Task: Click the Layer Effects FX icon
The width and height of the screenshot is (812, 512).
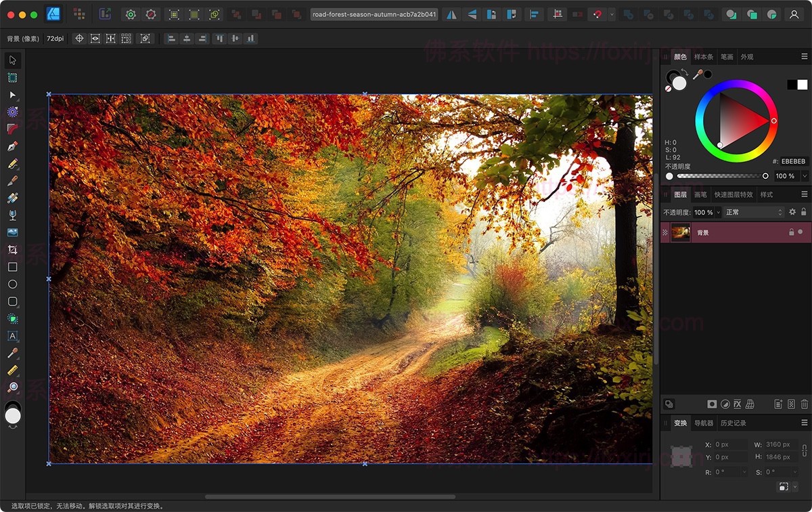Action: tap(738, 404)
